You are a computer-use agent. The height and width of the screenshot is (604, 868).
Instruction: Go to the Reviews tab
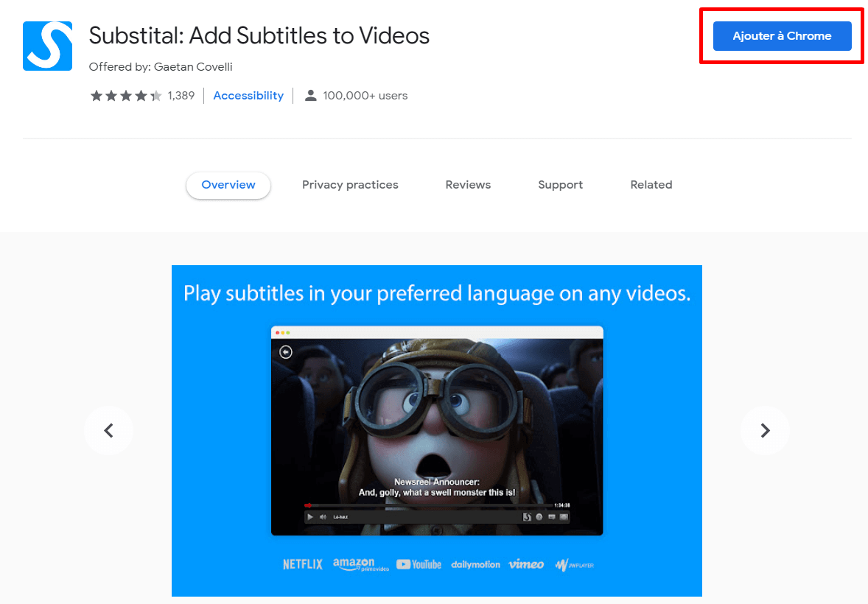468,185
